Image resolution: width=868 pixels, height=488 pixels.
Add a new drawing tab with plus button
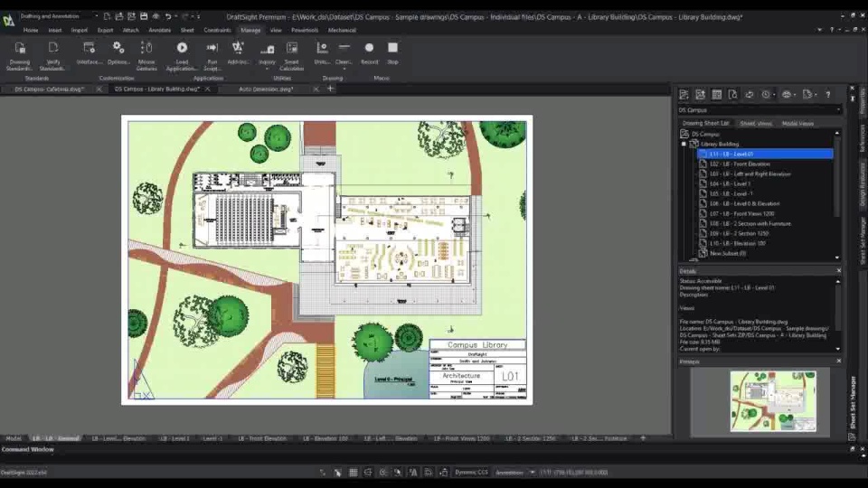(x=331, y=89)
